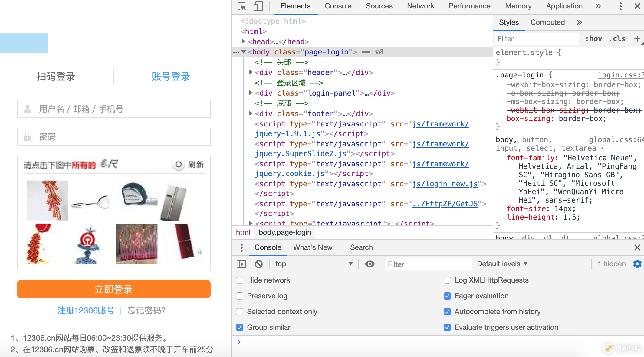644x357 pixels.
Task: Expand the login-panel div element
Action: click(251, 92)
